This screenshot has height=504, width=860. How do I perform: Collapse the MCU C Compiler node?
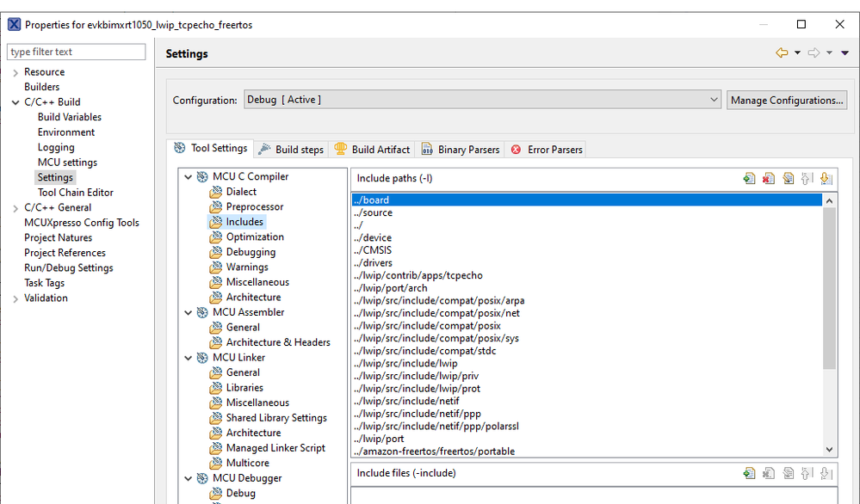[x=189, y=177]
